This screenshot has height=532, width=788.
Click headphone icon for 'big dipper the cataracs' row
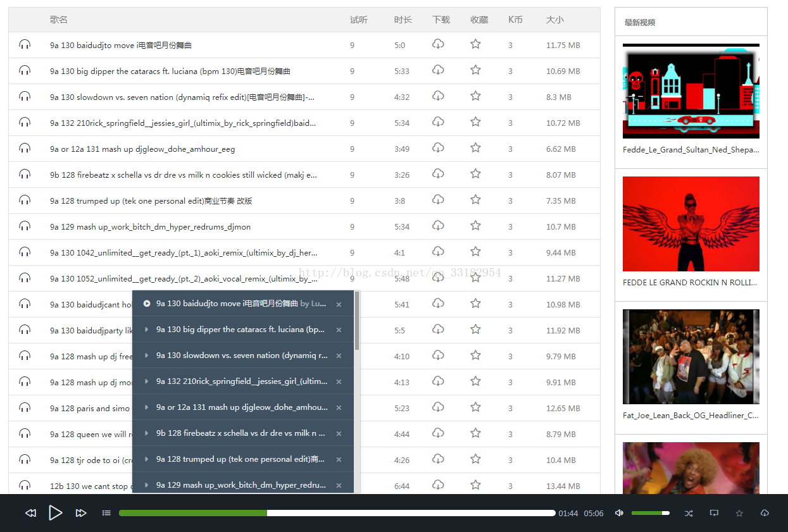(x=25, y=71)
